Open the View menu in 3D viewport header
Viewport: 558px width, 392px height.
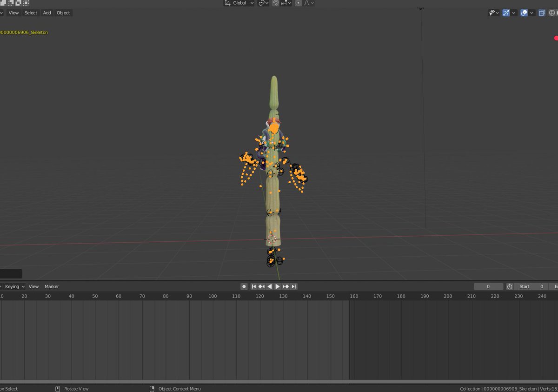(13, 13)
